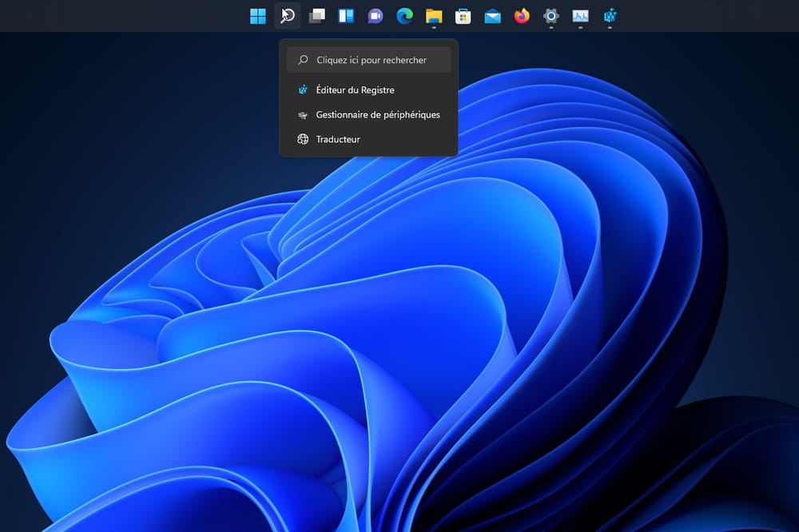Open Settings gear icon on the taskbar
This screenshot has width=799, height=532.
551,16
